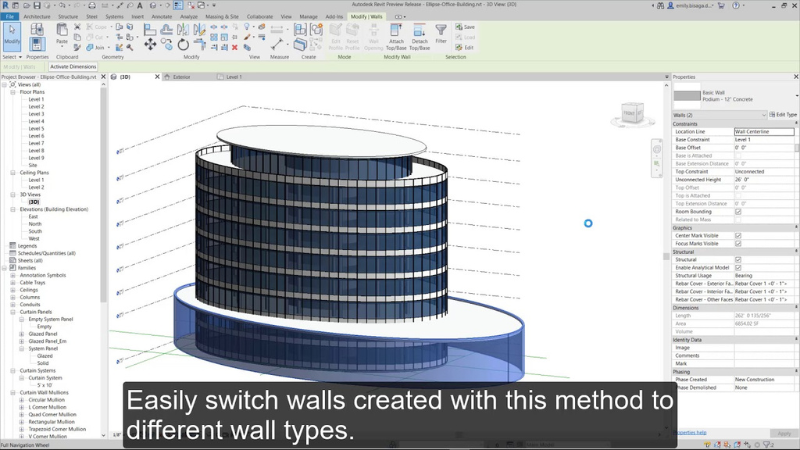Expand the Glazed Panel tree node
This screenshot has width=800, height=450.
(22, 334)
